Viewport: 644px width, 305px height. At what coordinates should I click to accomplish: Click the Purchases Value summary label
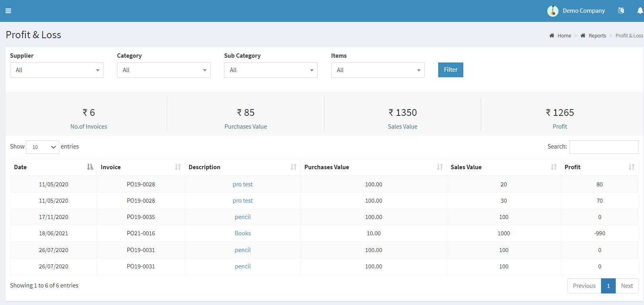click(246, 127)
